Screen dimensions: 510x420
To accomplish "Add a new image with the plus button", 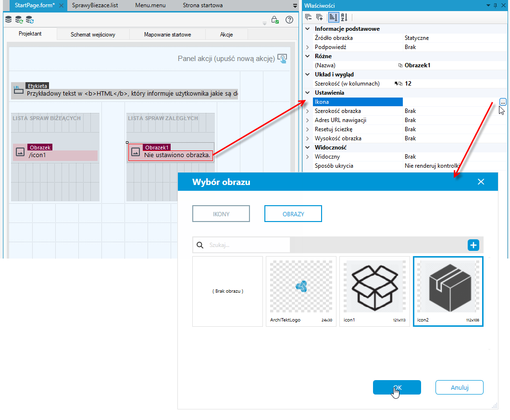I will 473,245.
